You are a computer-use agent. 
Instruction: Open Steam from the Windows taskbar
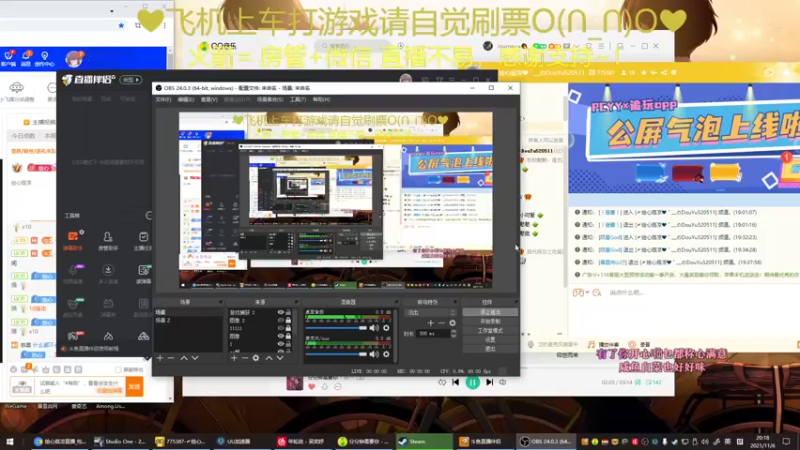coord(424,441)
